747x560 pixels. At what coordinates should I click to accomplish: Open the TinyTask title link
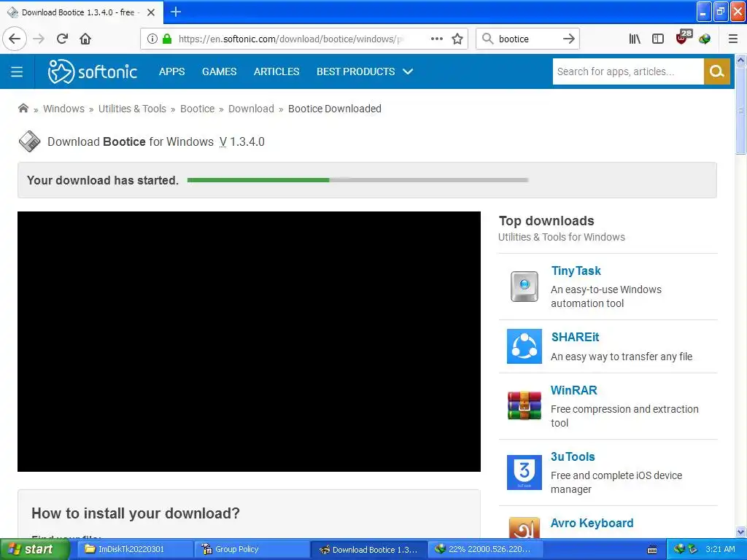pos(576,271)
